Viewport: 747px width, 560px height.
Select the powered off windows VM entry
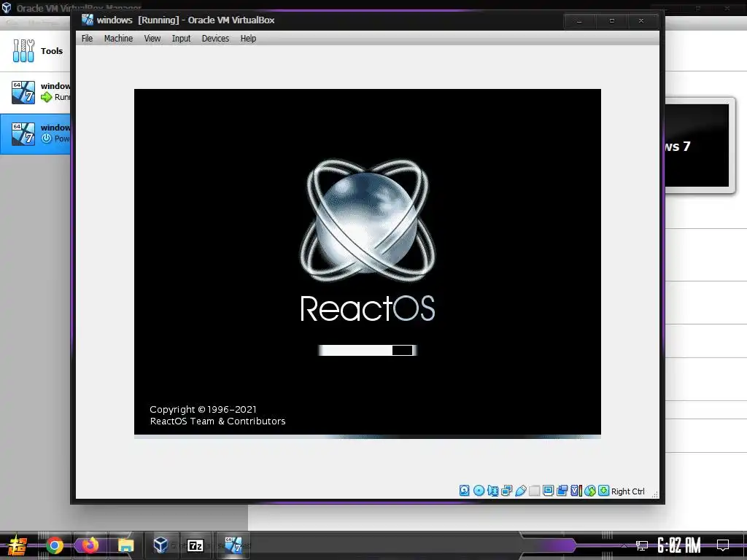coord(35,134)
